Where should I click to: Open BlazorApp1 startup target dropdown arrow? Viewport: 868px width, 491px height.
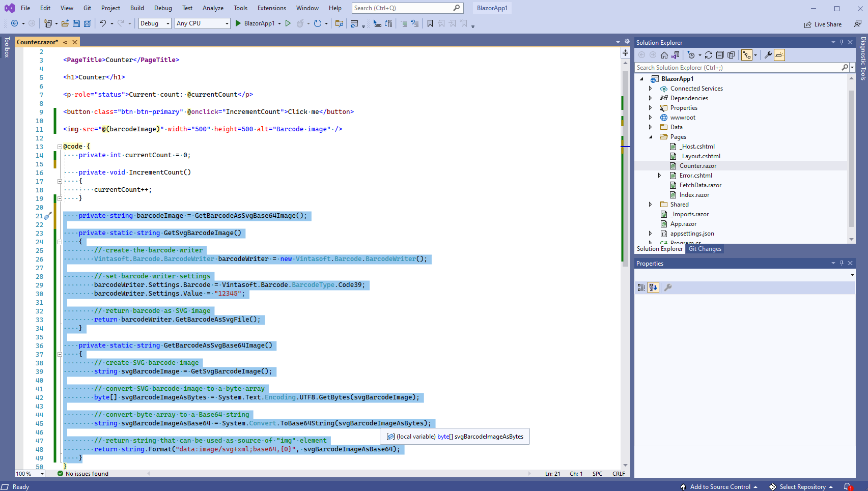tap(279, 23)
